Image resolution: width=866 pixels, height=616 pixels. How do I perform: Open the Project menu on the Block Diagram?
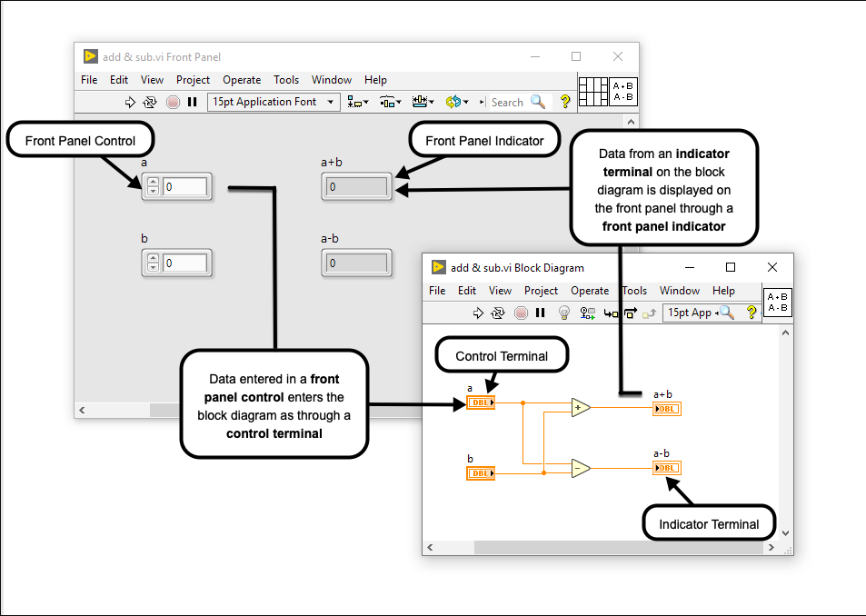pyautogui.click(x=542, y=290)
